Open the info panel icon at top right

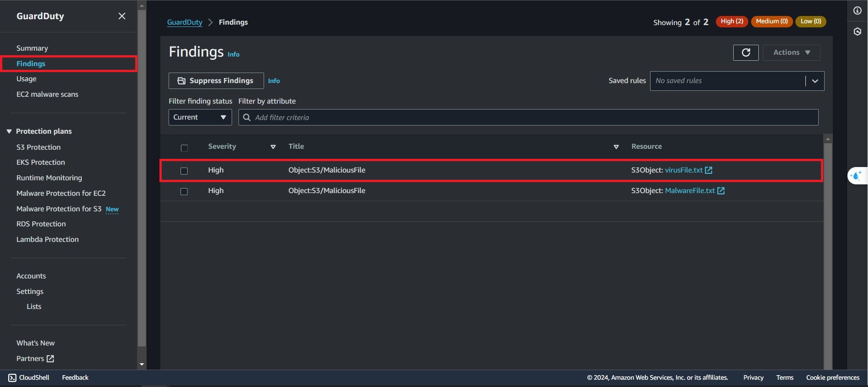click(857, 10)
